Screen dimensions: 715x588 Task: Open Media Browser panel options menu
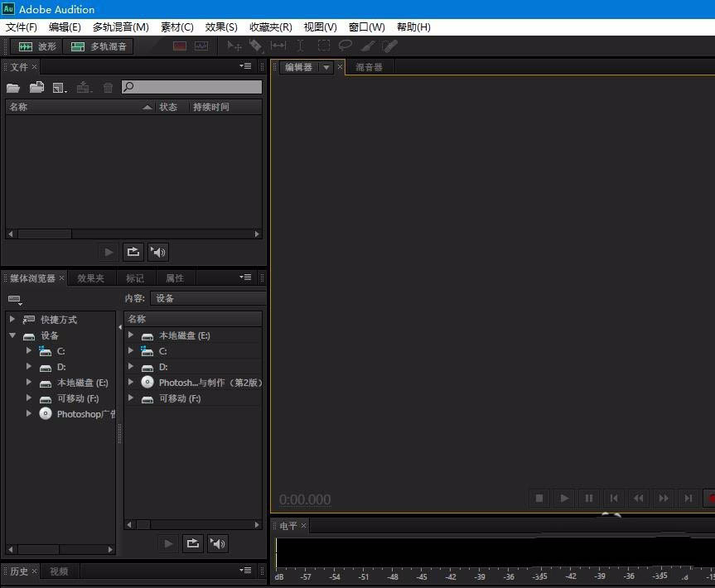(245, 277)
